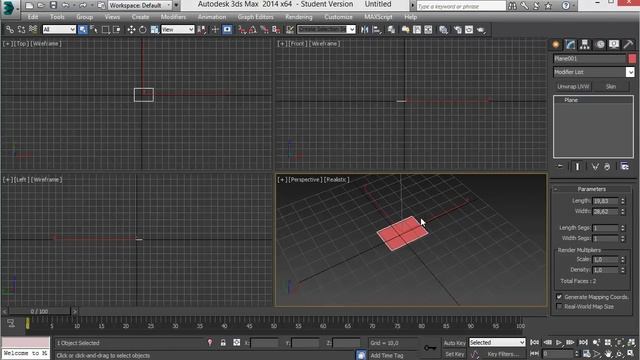The height and width of the screenshot is (360, 640).
Task: Click the Plane001 object color swatch
Action: click(x=632, y=59)
